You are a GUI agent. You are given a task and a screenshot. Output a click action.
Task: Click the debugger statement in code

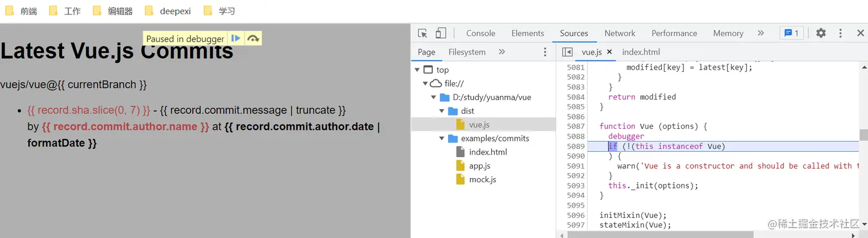point(626,136)
